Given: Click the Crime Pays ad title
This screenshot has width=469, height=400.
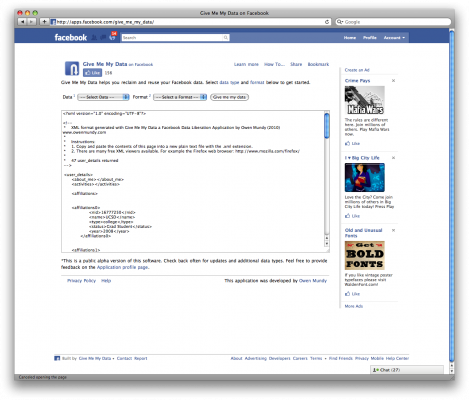Looking at the screenshot, I should [x=357, y=81].
